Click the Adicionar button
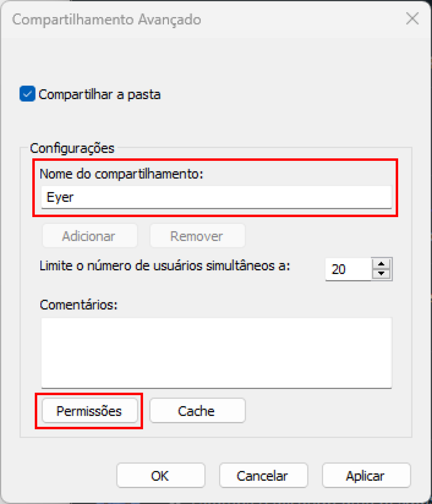432x504 pixels. point(90,236)
